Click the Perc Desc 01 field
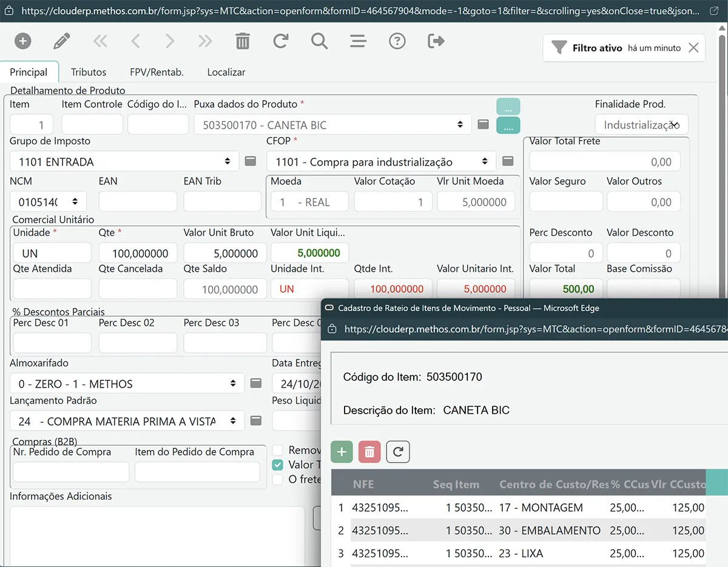This screenshot has width=728, height=567. pos(52,343)
